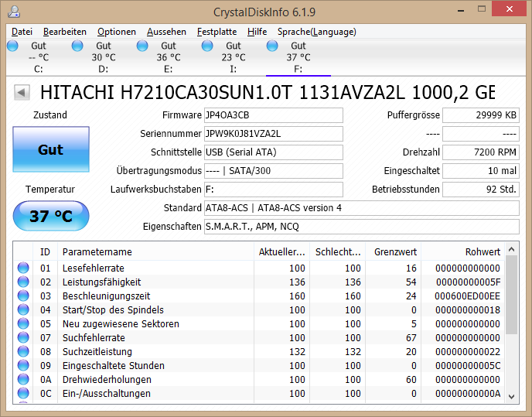Click status orb of Suchfehlerrate row

(x=23, y=337)
